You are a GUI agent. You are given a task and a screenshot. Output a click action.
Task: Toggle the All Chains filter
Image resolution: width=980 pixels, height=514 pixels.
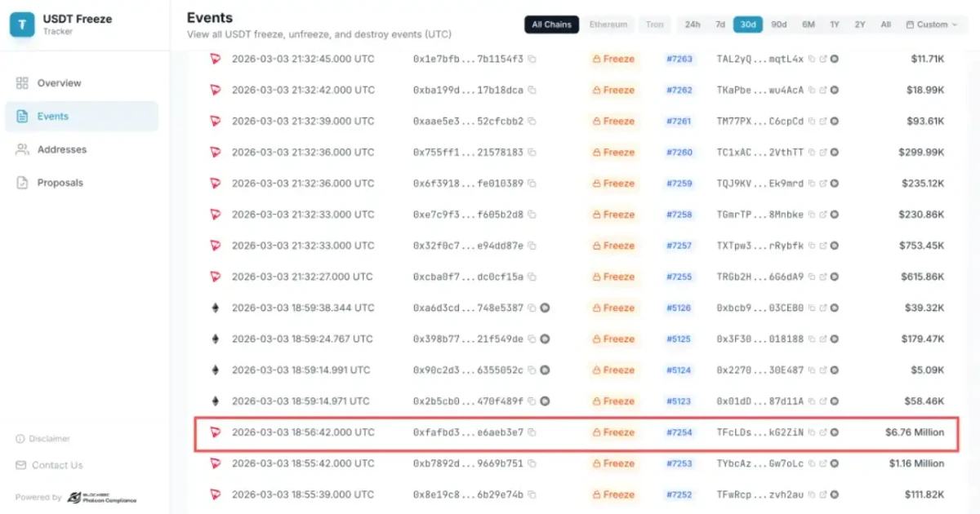(x=551, y=24)
